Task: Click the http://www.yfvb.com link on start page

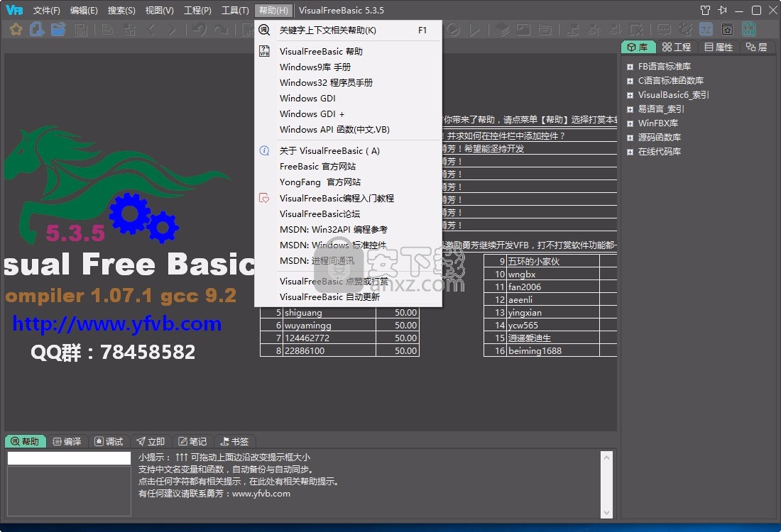Action: pos(117,324)
